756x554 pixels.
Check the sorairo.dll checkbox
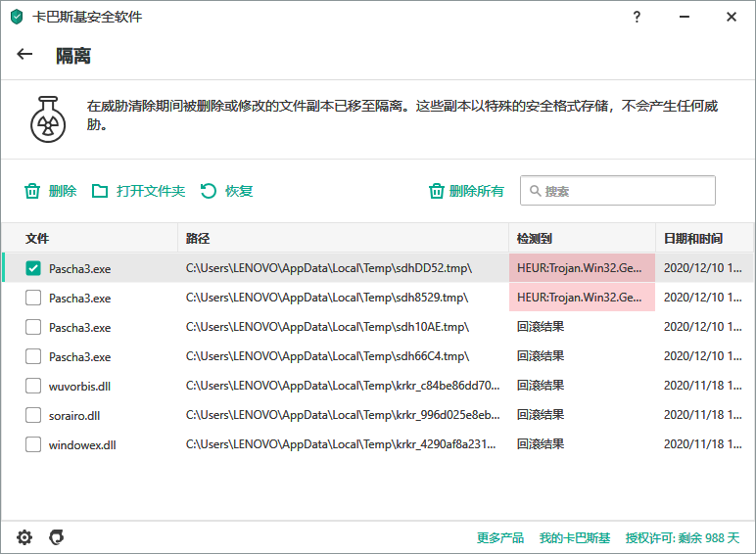[33, 415]
